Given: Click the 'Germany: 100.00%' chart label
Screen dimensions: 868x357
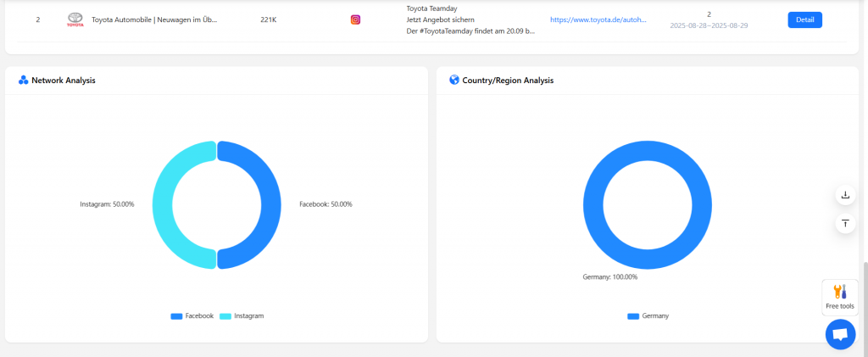Looking at the screenshot, I should [610, 276].
